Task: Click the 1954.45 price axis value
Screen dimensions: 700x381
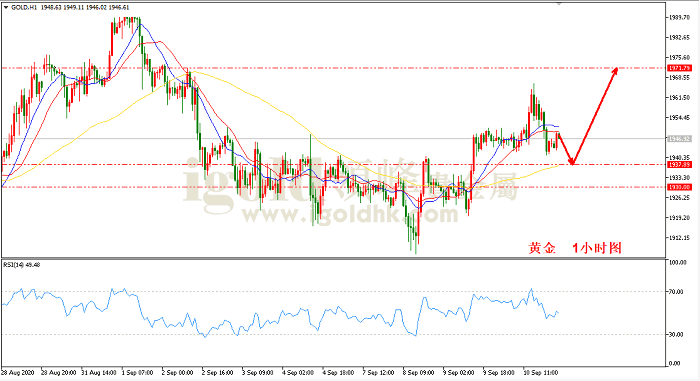Action: (x=679, y=117)
